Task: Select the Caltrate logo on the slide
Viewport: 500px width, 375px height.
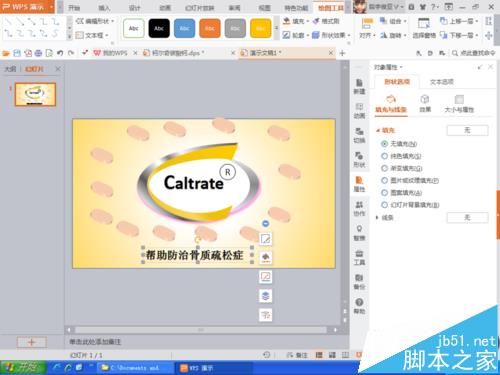Action: click(x=199, y=183)
